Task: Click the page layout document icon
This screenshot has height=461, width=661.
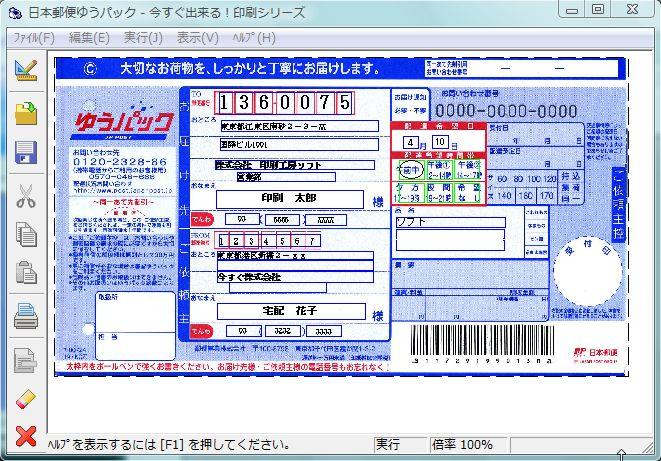Action: pyautogui.click(x=26, y=360)
